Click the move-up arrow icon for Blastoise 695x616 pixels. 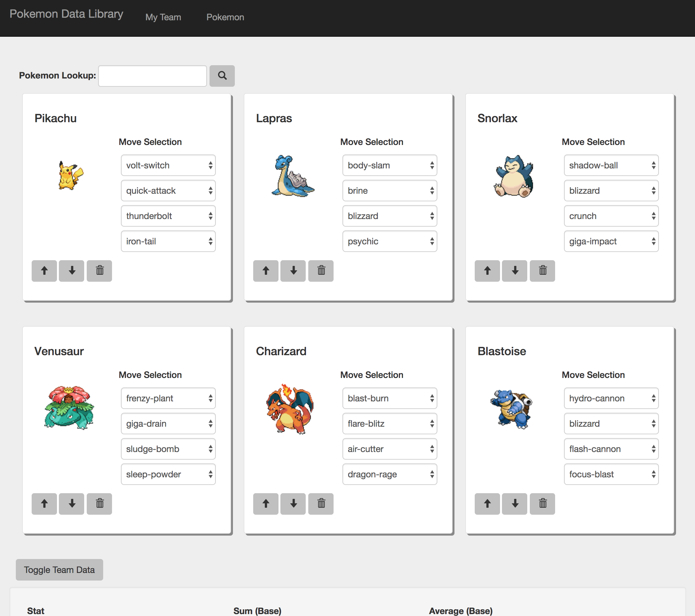pos(487,503)
